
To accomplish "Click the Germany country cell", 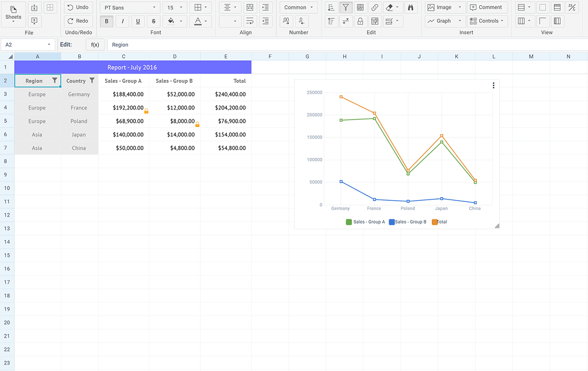I will click(79, 94).
